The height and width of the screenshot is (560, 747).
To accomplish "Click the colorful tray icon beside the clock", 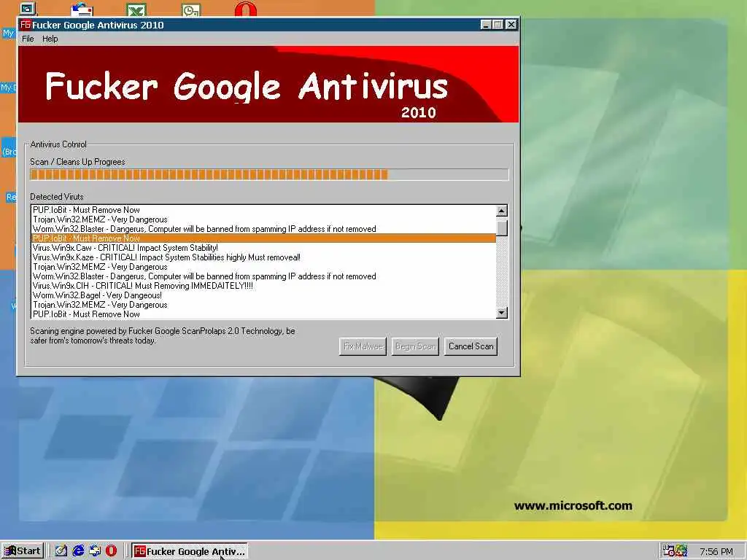I will 681,551.
